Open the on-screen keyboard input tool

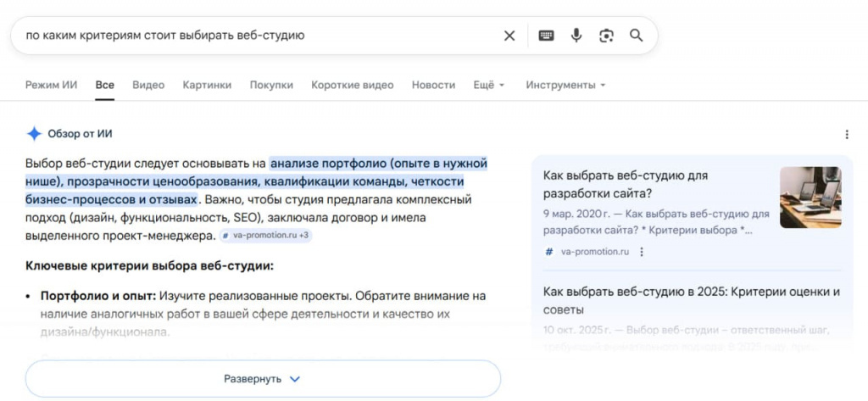click(x=547, y=36)
